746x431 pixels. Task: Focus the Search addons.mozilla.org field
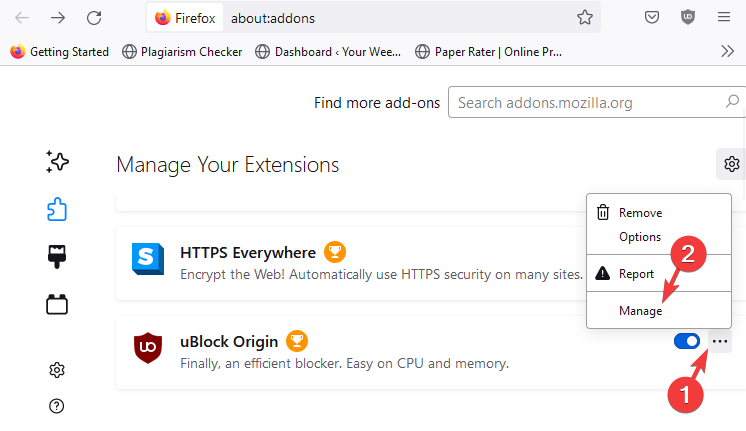pos(589,102)
